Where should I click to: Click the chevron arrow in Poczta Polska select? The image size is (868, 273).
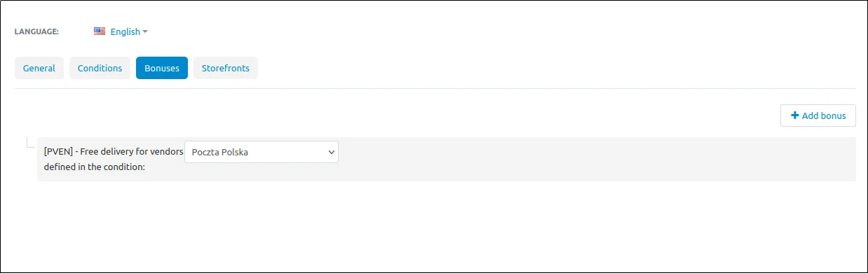pos(332,152)
